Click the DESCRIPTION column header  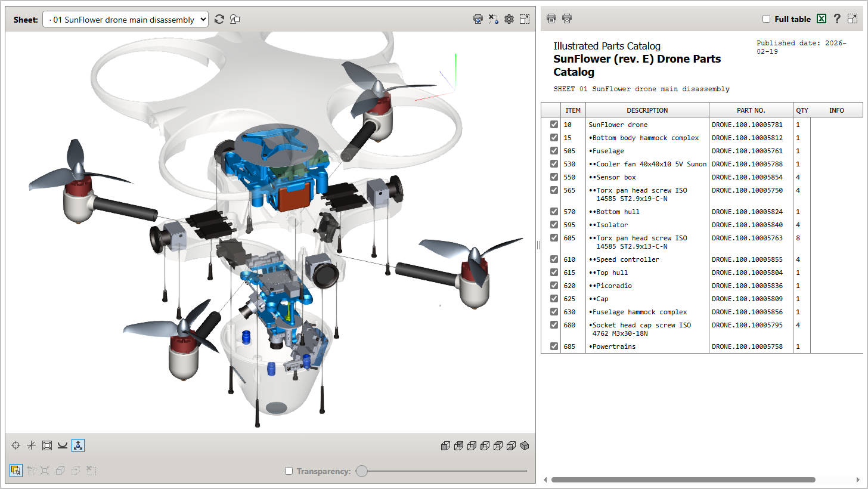pos(647,110)
